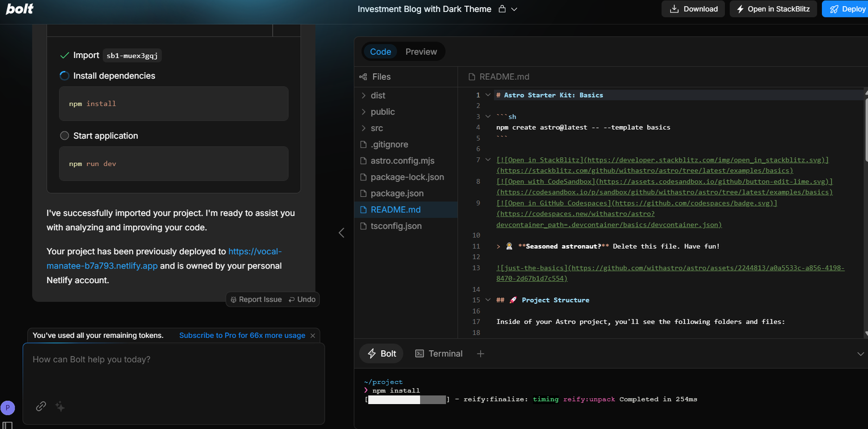Click the attach link icon
Viewport: 868px width, 429px height.
(x=41, y=406)
